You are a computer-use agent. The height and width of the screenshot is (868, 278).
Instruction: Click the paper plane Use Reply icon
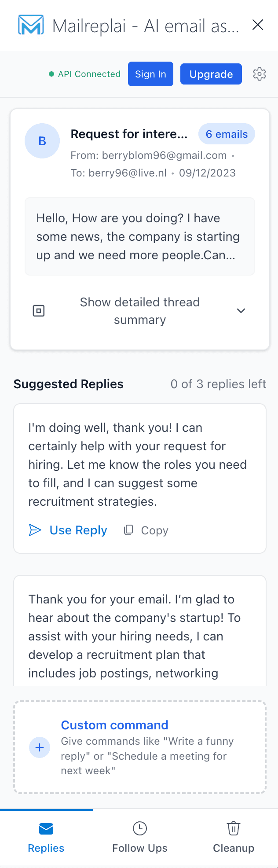(35, 530)
